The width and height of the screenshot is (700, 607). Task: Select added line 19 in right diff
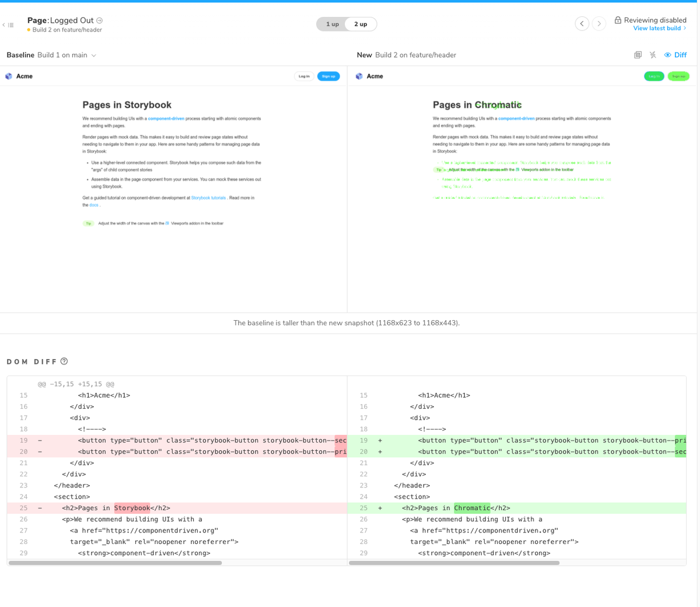(517, 441)
